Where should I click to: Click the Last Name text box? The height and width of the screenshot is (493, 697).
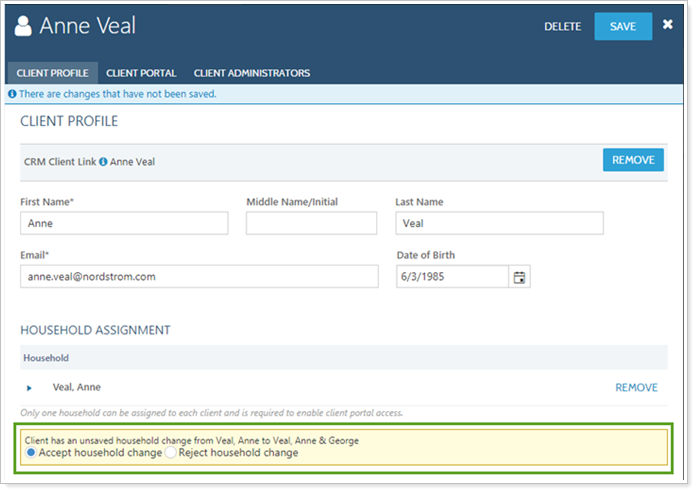pyautogui.click(x=499, y=224)
